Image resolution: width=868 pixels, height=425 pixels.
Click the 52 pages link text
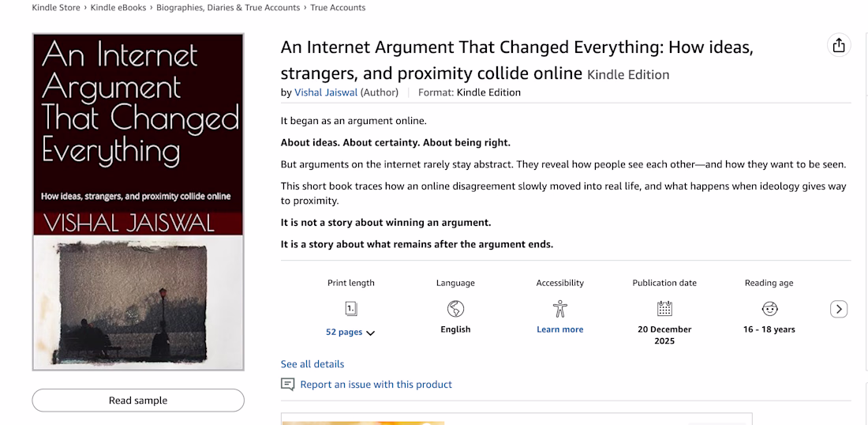pos(344,333)
